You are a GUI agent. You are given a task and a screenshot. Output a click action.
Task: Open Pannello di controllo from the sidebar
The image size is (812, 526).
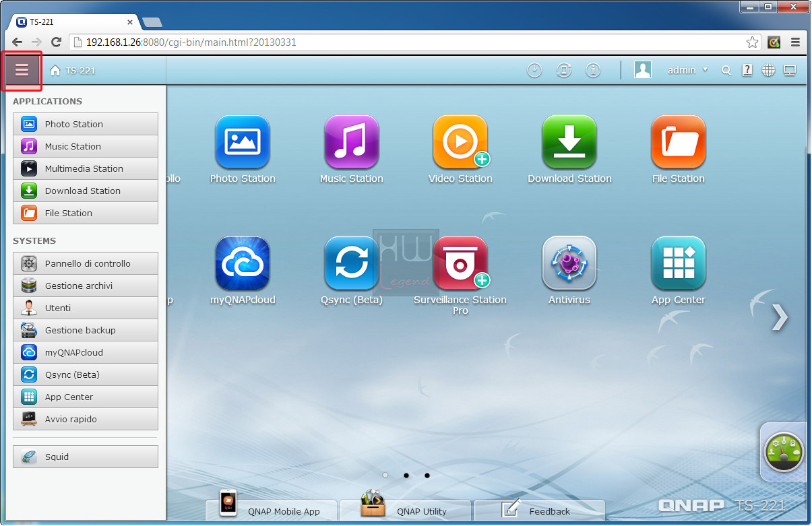[x=86, y=263]
